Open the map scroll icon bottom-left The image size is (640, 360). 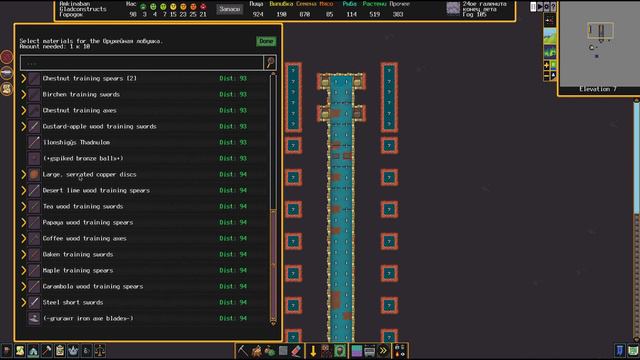(x=20, y=351)
